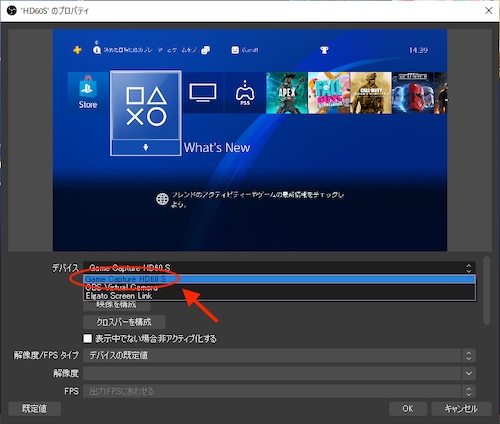Viewport: 500px width, 424px height.
Task: Select Game Capture HD60 S from list
Action: coord(279,279)
